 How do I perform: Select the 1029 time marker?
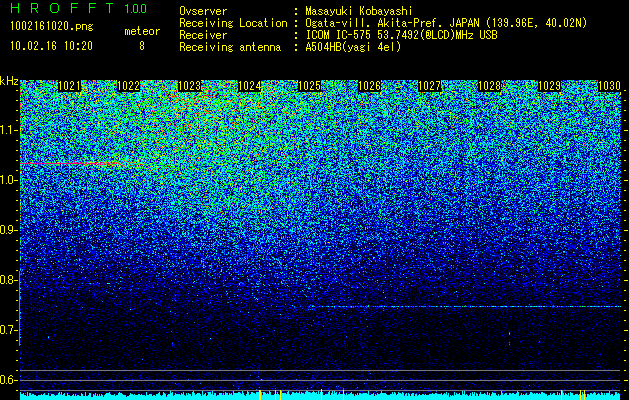pos(549,86)
